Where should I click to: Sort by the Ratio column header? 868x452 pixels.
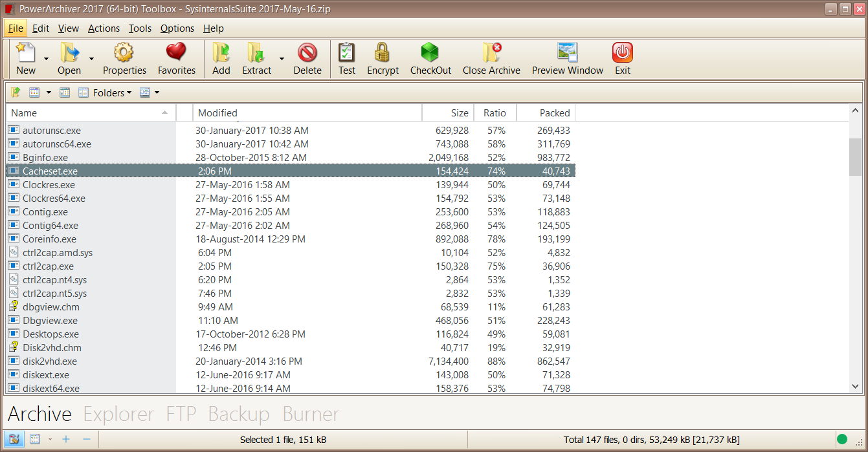click(495, 113)
